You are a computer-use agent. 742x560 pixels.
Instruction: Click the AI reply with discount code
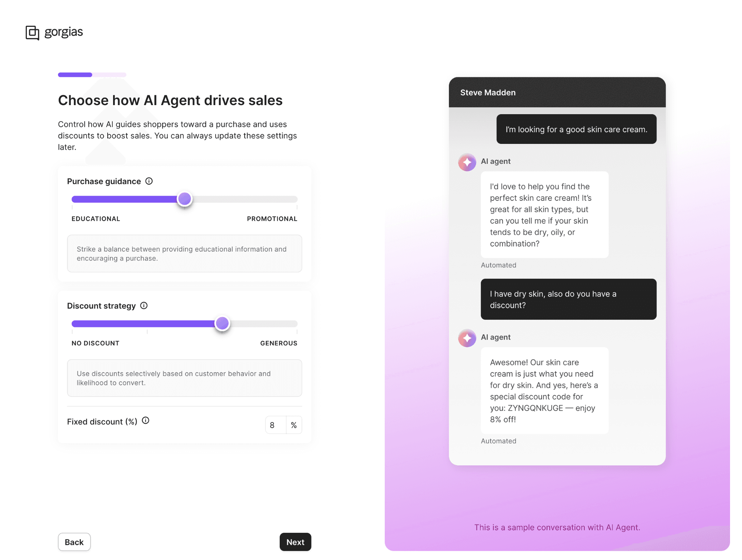point(544,391)
